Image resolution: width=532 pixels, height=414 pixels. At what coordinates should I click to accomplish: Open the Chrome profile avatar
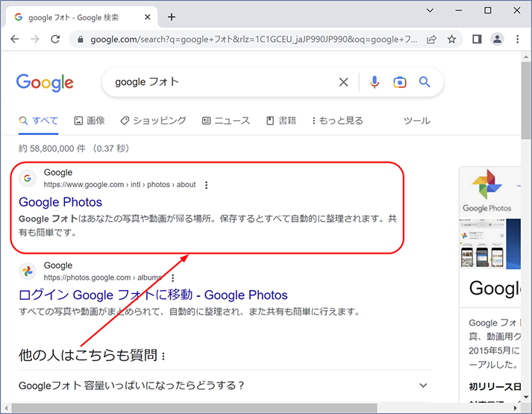pyautogui.click(x=498, y=40)
